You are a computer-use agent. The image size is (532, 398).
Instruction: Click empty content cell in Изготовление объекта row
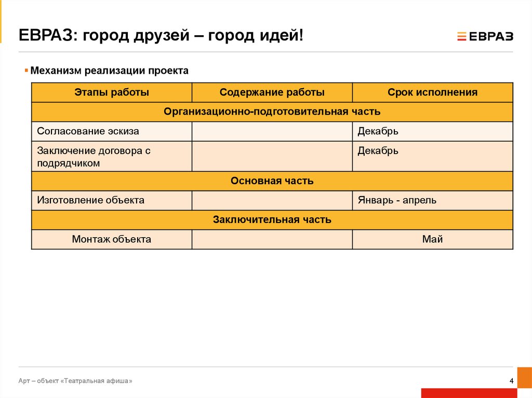click(272, 200)
